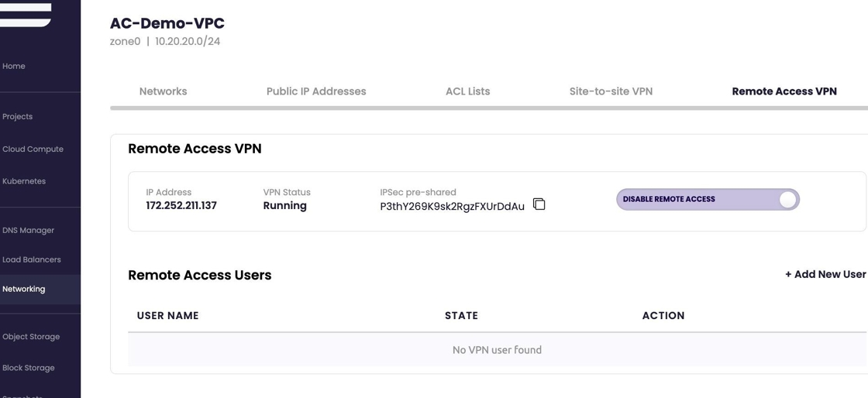Open the Public IP Addresses tab
Viewport: 868px width, 398px height.
[x=315, y=91]
